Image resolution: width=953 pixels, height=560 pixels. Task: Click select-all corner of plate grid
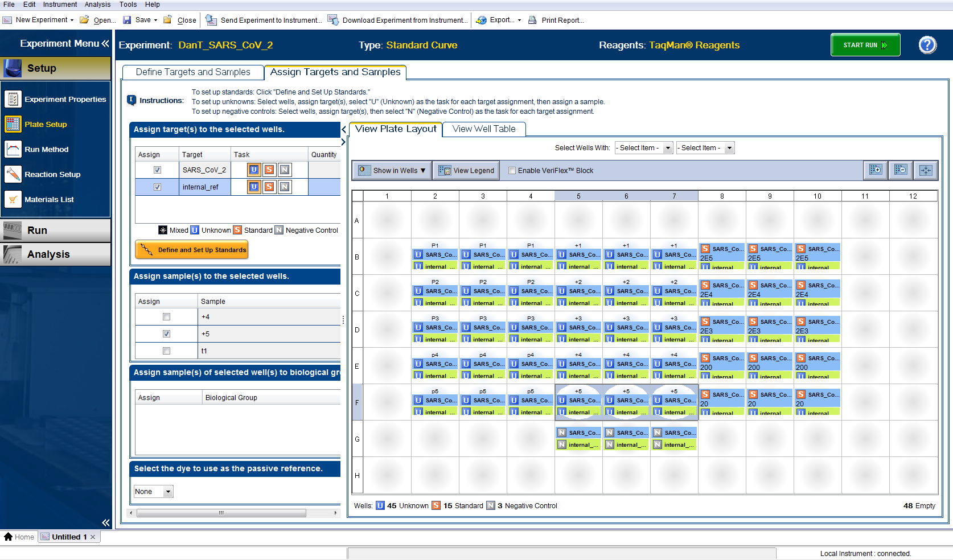(358, 196)
